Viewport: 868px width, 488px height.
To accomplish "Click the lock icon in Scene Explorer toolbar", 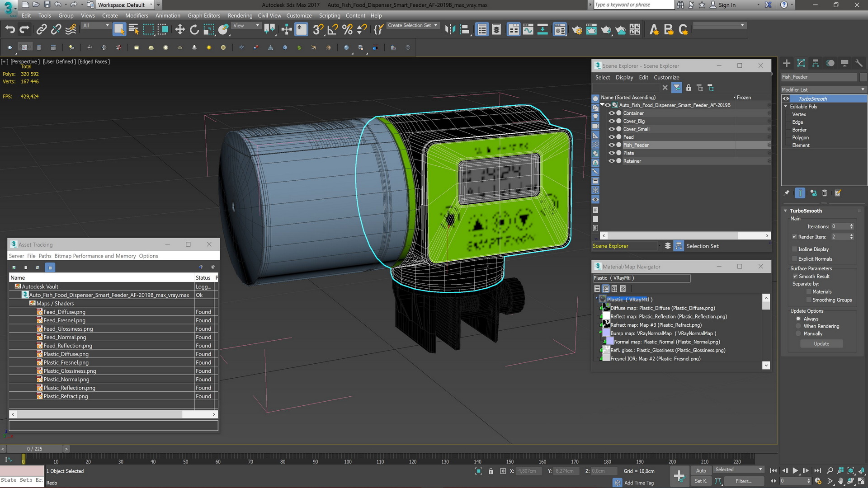I will click(x=689, y=88).
